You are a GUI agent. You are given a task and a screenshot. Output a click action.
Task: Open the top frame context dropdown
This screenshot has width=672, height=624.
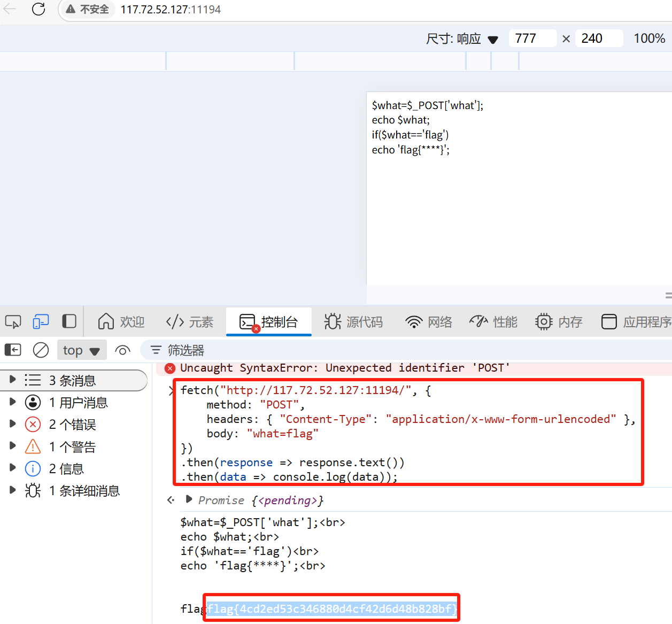(82, 350)
